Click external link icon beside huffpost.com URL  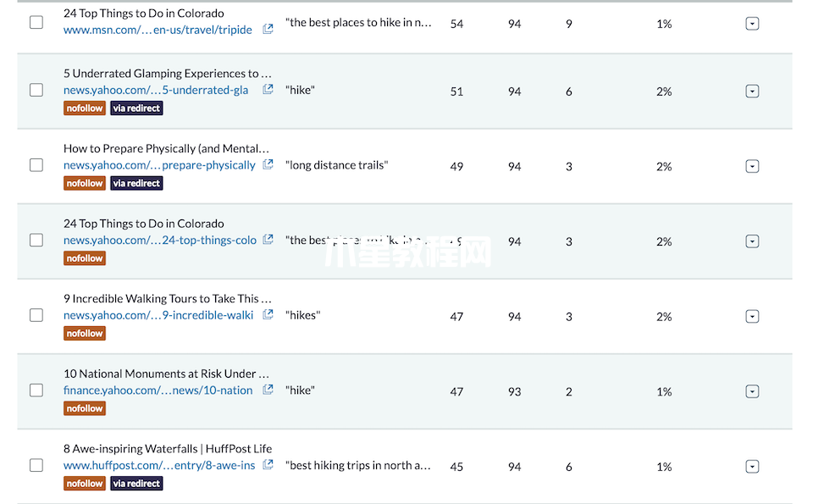point(268,465)
